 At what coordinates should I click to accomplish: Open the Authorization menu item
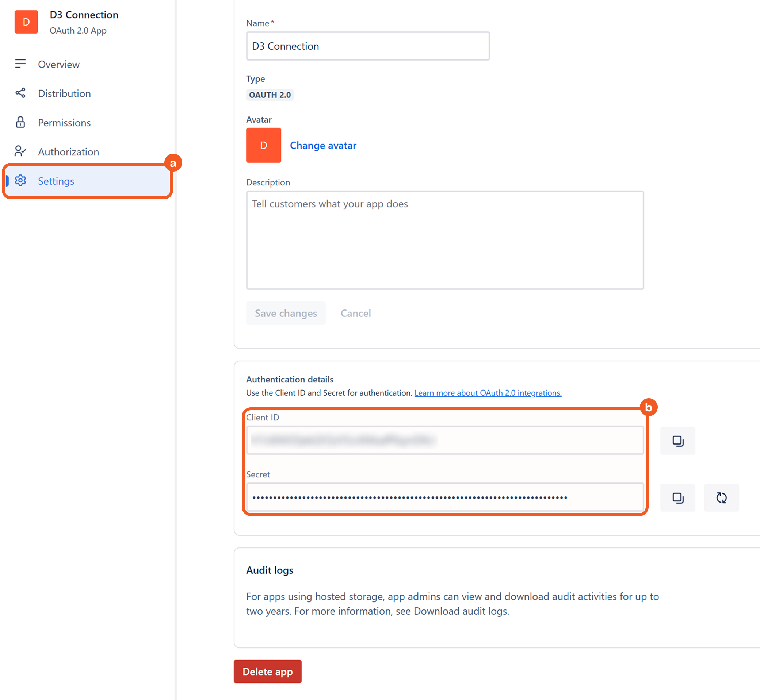(x=68, y=152)
